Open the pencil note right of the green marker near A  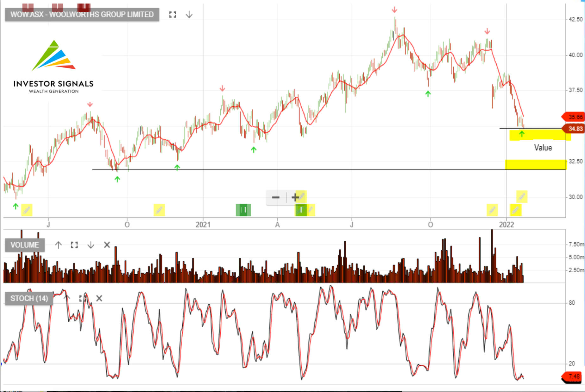(311, 210)
